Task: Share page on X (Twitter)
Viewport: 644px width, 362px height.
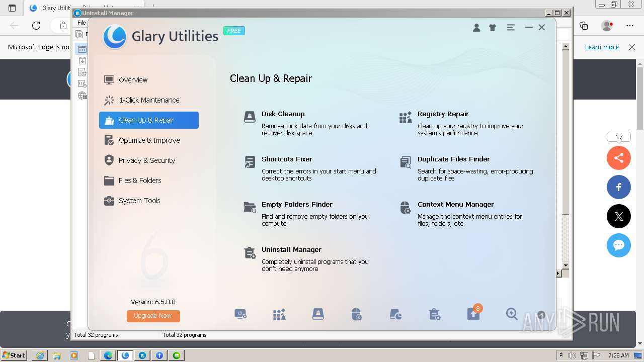Action: (x=619, y=216)
